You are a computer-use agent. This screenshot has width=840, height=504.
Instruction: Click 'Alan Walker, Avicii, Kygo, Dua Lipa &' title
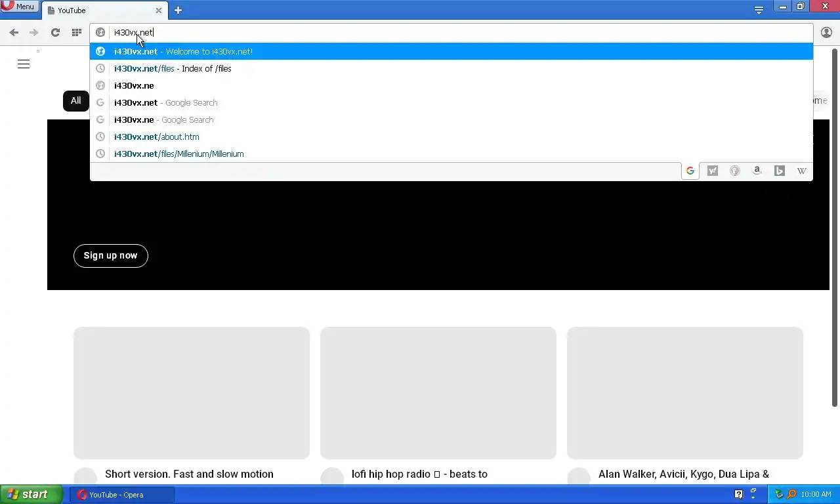tap(684, 474)
